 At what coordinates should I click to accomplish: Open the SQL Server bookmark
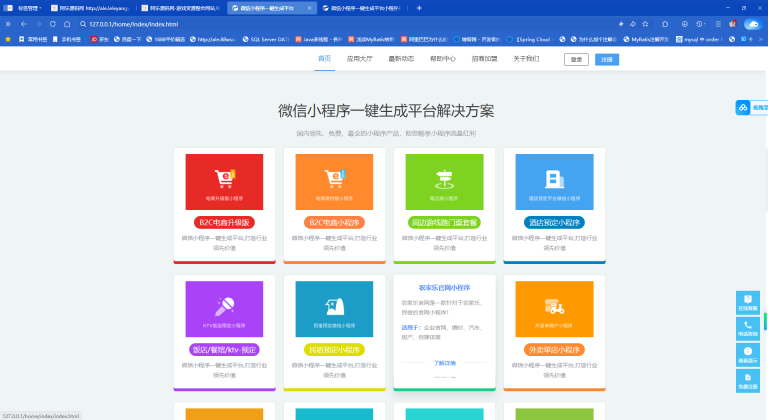266,39
